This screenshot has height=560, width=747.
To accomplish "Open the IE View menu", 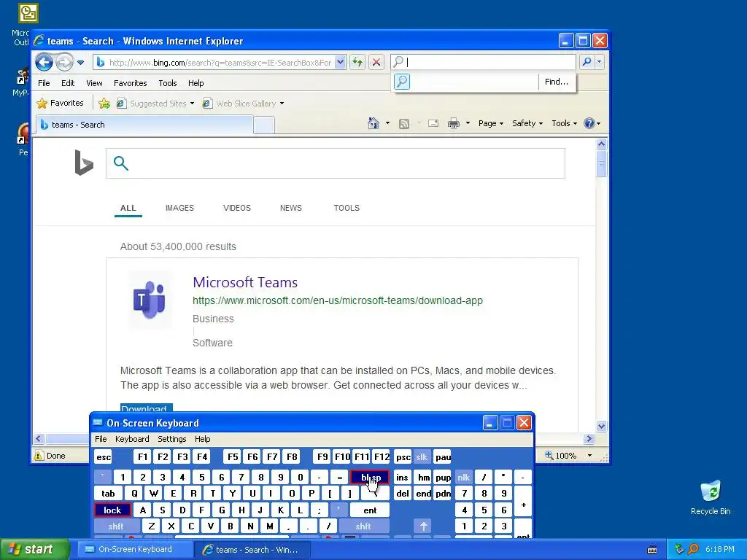I will (x=94, y=83).
